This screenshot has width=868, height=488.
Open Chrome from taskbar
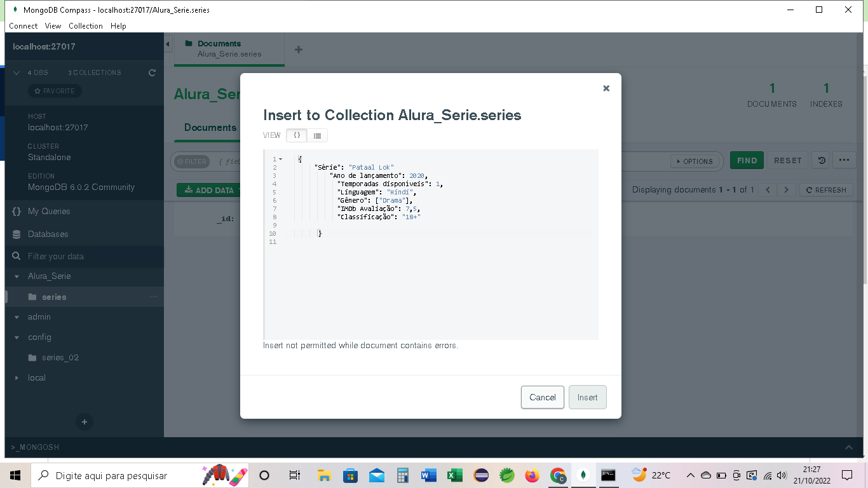click(x=559, y=475)
